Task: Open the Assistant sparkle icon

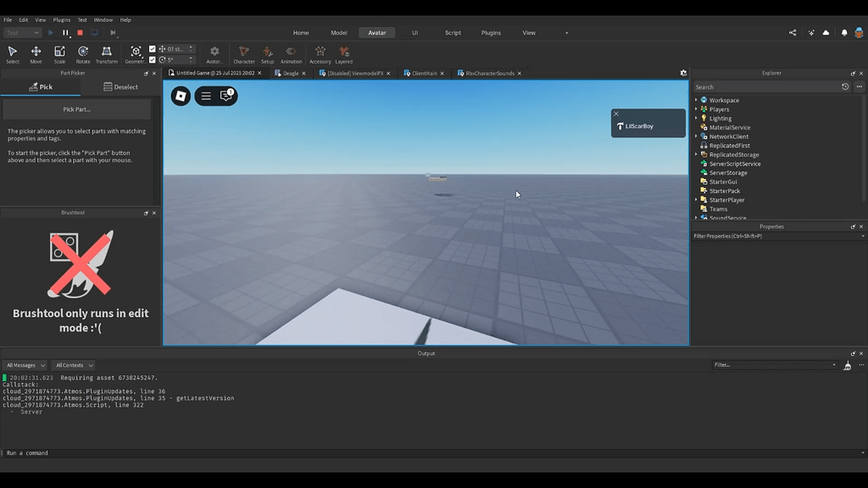Action: (x=811, y=33)
